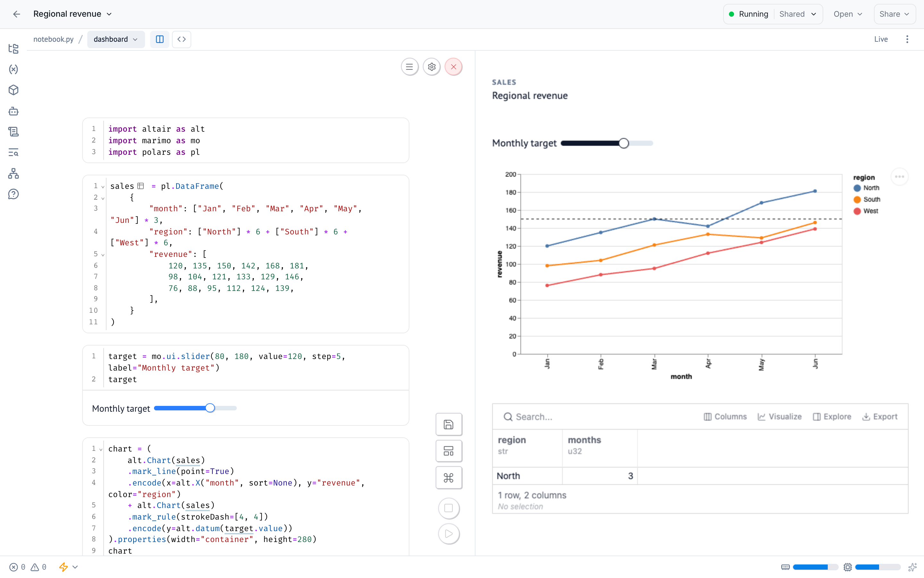The height and width of the screenshot is (578, 924).
Task: Click the Live mode label
Action: coord(880,39)
